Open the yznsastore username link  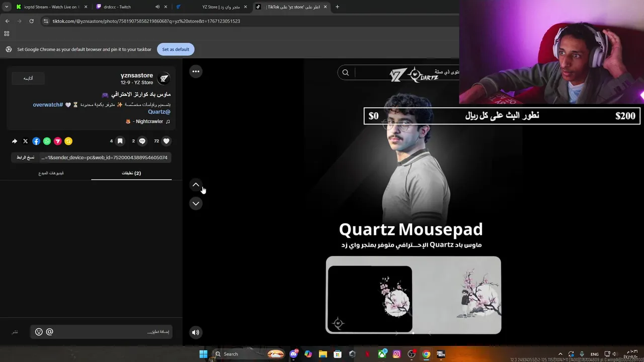click(x=137, y=75)
